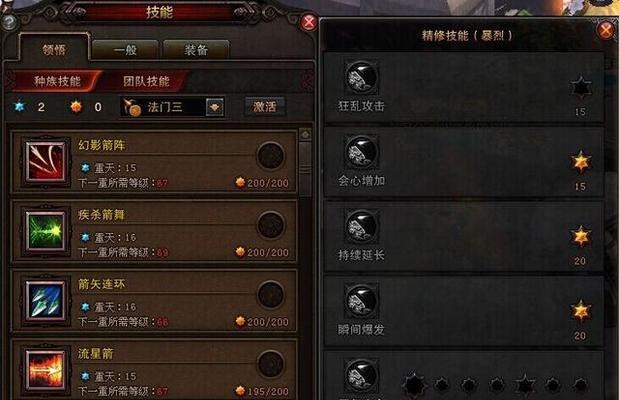The width and height of the screenshot is (619, 400).
Task: Click the skill list scrollbar up arrow
Action: (305, 135)
